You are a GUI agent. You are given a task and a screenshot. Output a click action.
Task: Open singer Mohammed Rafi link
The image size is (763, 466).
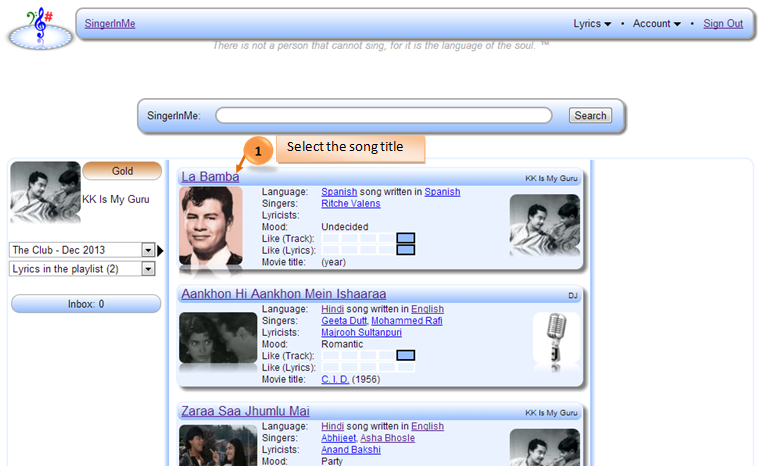tap(407, 321)
